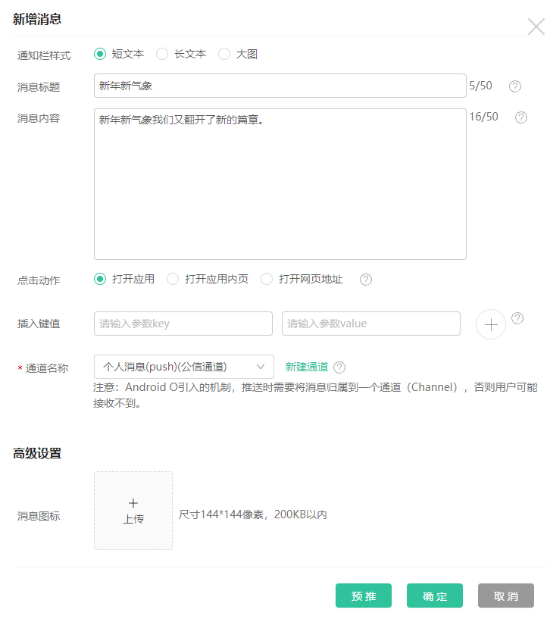Click the upload plus box for 消息图标
The width and height of the screenshot is (554, 620).
pyautogui.click(x=133, y=510)
